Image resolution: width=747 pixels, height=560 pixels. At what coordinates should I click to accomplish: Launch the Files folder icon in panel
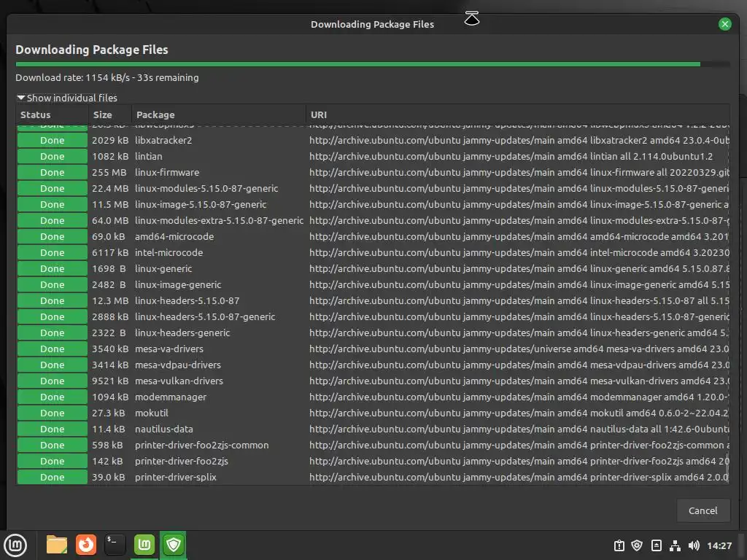[57, 545]
